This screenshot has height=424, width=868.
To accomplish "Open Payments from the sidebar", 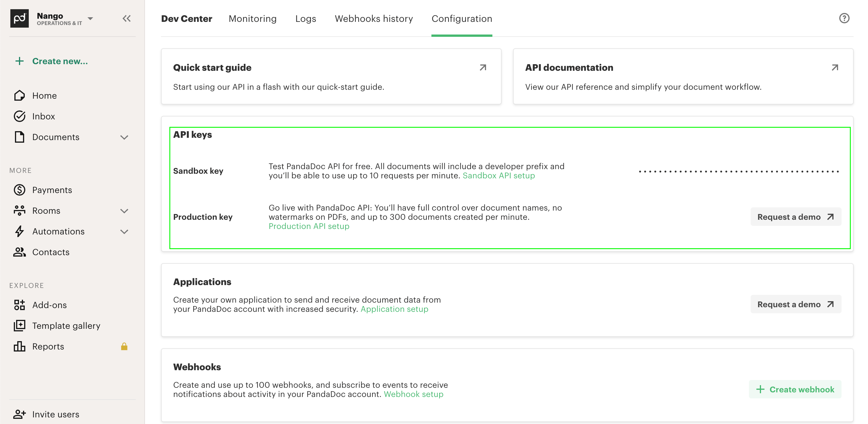I will click(52, 190).
